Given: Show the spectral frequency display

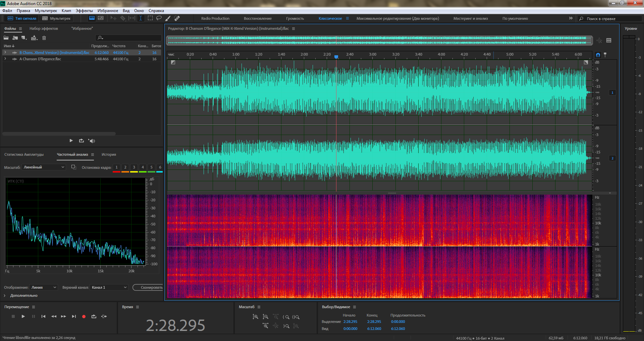Looking at the screenshot, I should coord(92,18).
